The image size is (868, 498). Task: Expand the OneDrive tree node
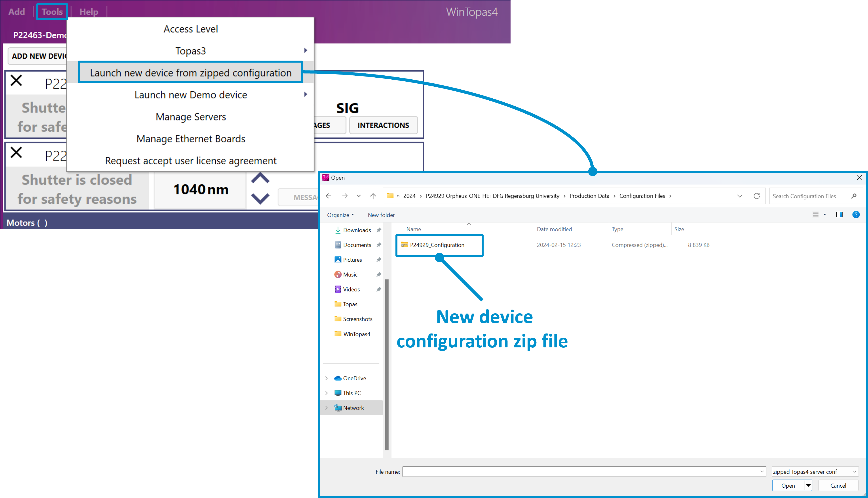pyautogui.click(x=326, y=378)
